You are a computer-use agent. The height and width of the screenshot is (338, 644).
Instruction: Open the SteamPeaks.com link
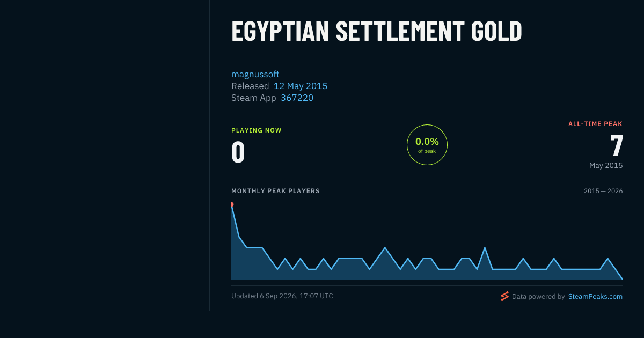click(x=595, y=296)
